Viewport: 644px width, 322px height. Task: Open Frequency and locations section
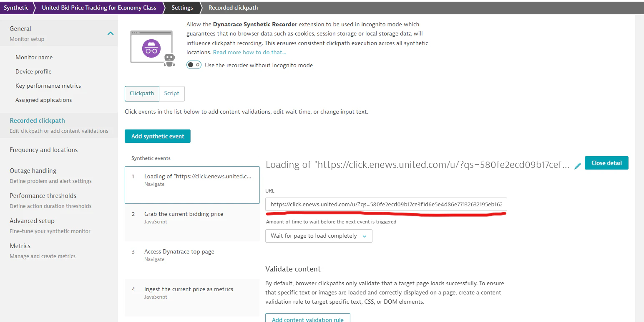coord(44,150)
